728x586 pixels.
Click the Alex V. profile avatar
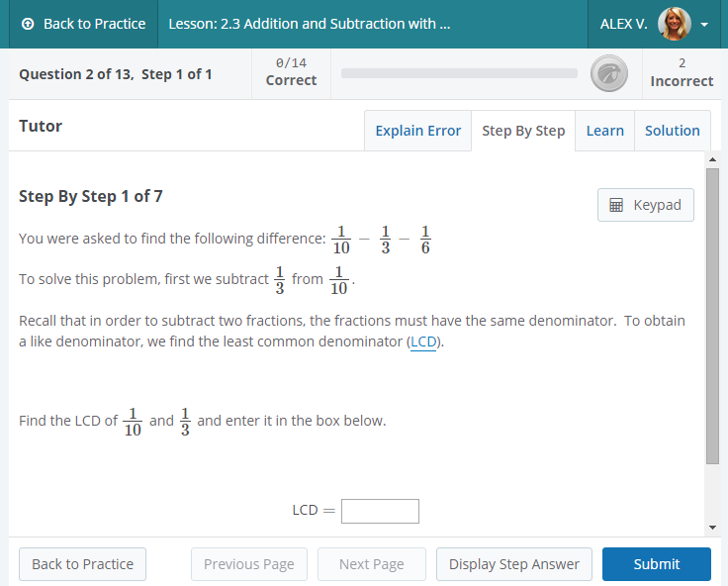click(x=674, y=24)
